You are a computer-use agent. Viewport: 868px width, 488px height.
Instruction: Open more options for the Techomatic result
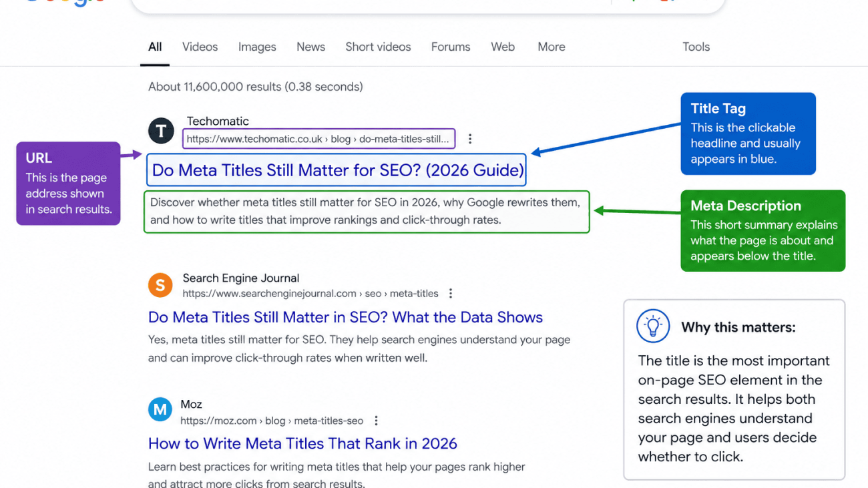[x=470, y=139]
